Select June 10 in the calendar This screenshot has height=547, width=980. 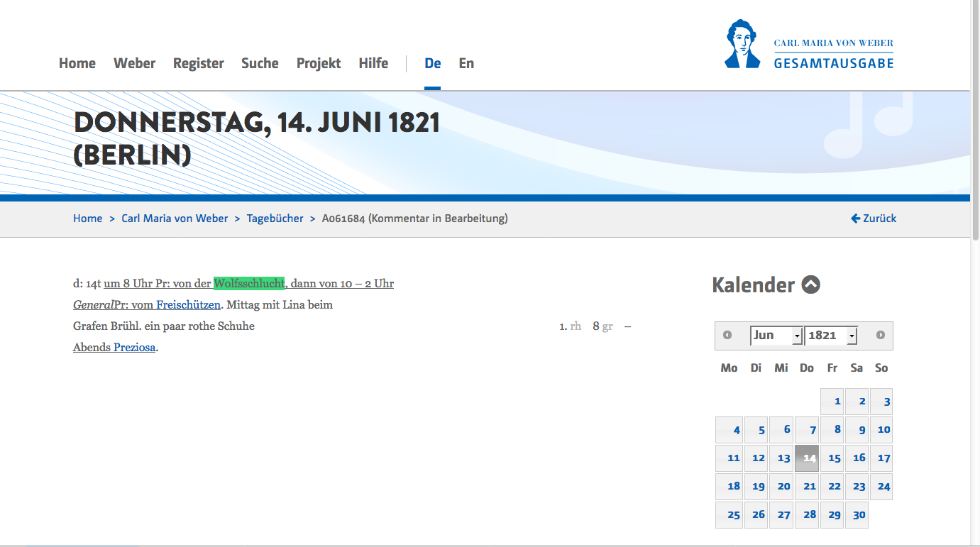click(x=881, y=430)
